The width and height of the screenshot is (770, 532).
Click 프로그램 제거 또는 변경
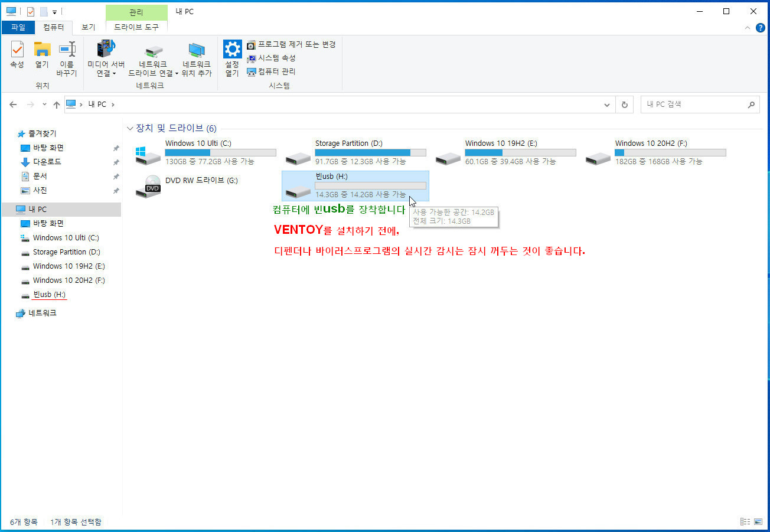point(291,44)
